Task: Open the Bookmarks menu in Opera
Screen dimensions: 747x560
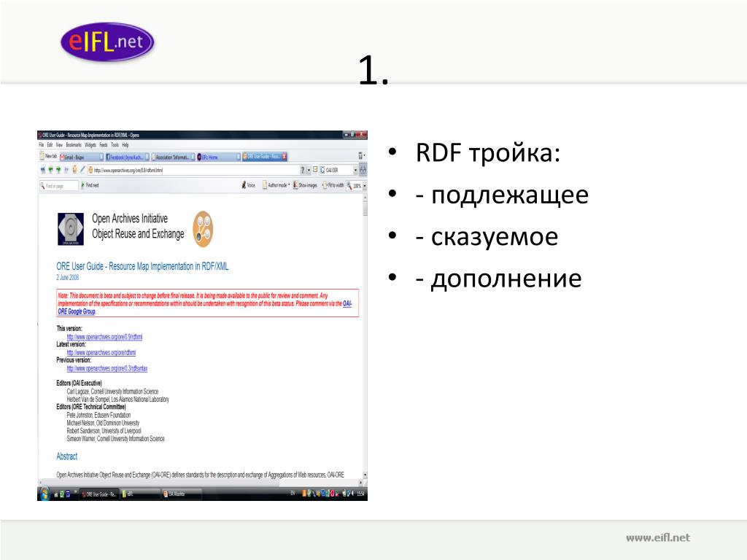Action: [x=74, y=145]
